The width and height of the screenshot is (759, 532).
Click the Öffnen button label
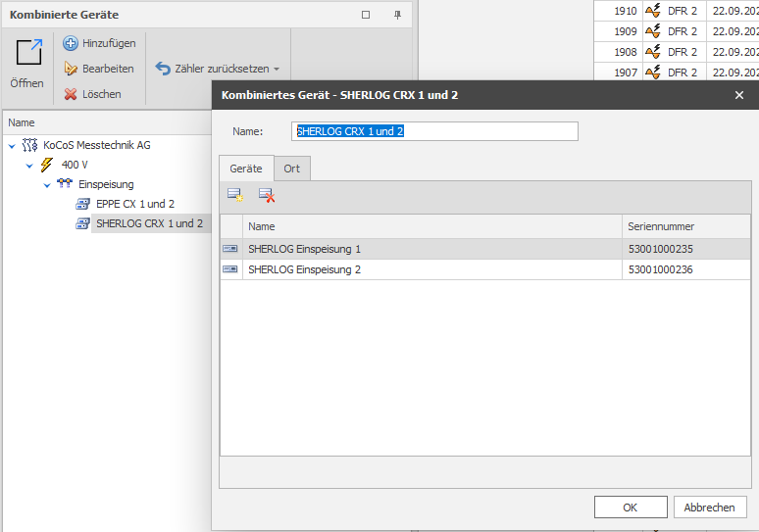[27, 83]
